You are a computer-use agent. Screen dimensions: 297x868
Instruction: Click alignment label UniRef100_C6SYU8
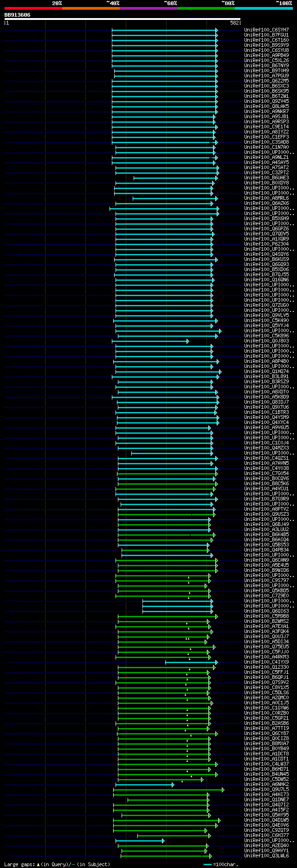[266, 51]
